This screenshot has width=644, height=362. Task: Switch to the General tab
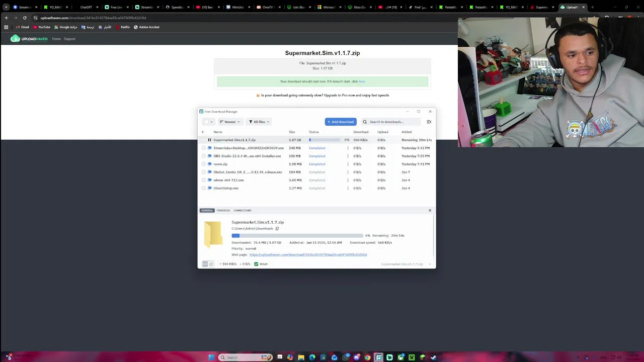pos(207,210)
